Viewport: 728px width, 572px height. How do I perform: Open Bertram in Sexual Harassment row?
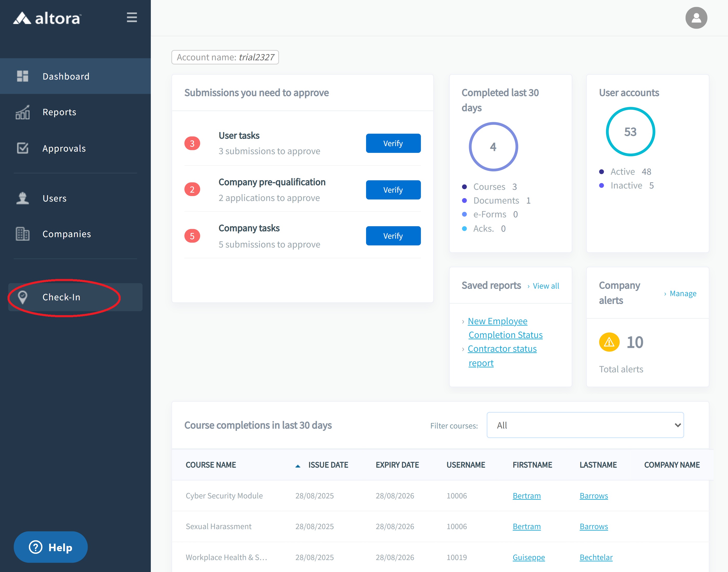coord(526,526)
